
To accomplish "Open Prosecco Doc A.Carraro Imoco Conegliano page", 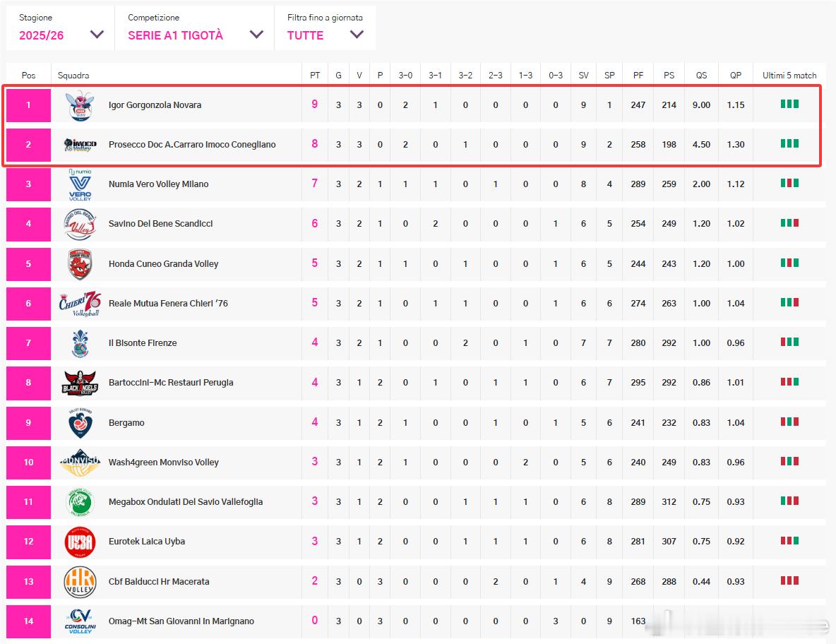I will pos(192,145).
